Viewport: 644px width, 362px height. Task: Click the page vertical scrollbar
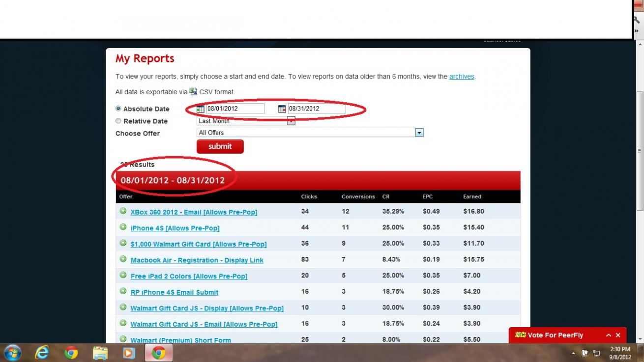click(640, 150)
